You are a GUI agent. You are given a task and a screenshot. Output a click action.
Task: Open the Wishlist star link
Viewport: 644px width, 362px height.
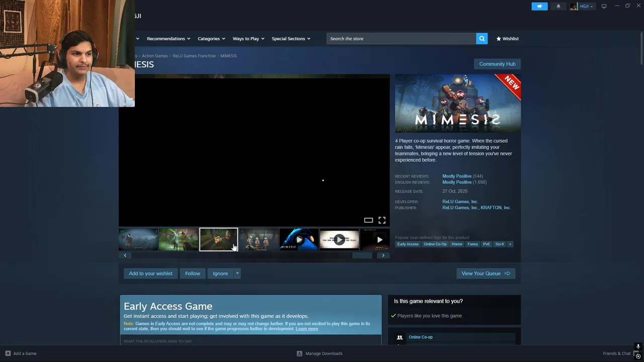point(507,38)
